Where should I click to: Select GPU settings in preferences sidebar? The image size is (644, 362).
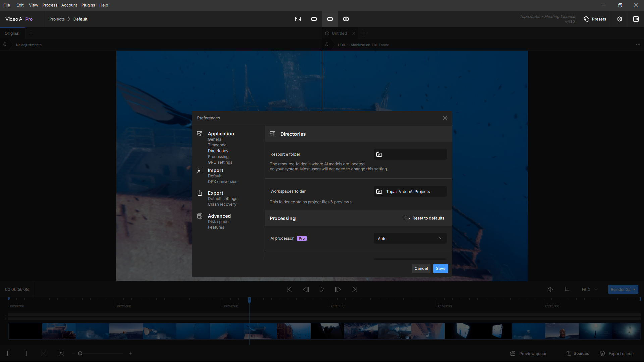[220, 162]
